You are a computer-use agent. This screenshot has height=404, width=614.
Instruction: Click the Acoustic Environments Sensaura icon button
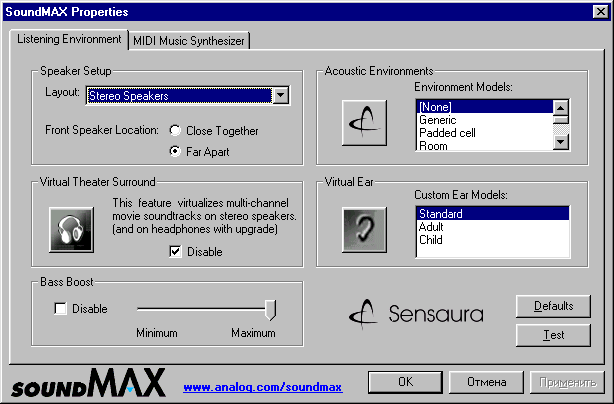[364, 123]
